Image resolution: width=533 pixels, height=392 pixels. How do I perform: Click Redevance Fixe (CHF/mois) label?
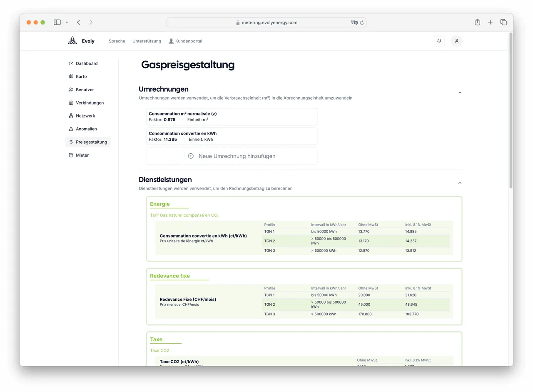(188, 299)
